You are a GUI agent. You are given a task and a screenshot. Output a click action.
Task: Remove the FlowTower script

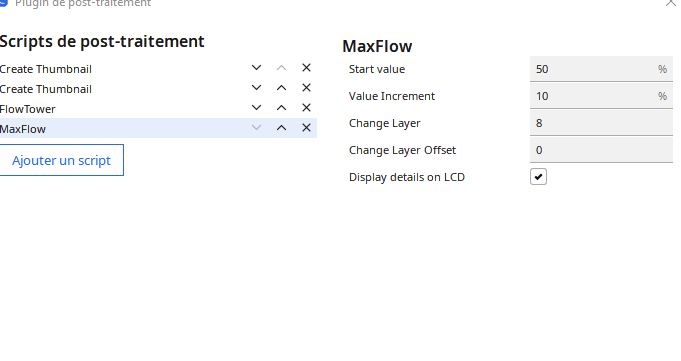click(x=306, y=108)
